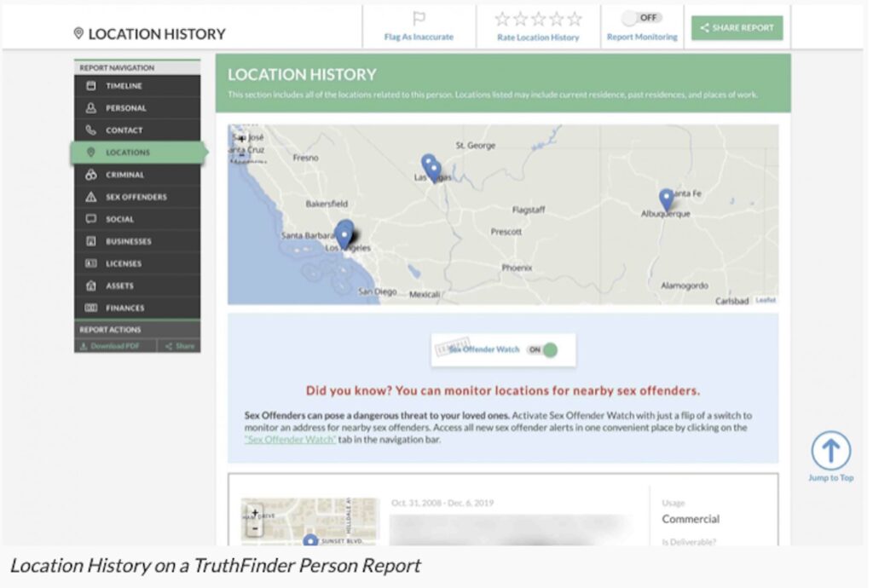Click the Fresno label on the map
The image size is (873, 588).
[x=306, y=158]
